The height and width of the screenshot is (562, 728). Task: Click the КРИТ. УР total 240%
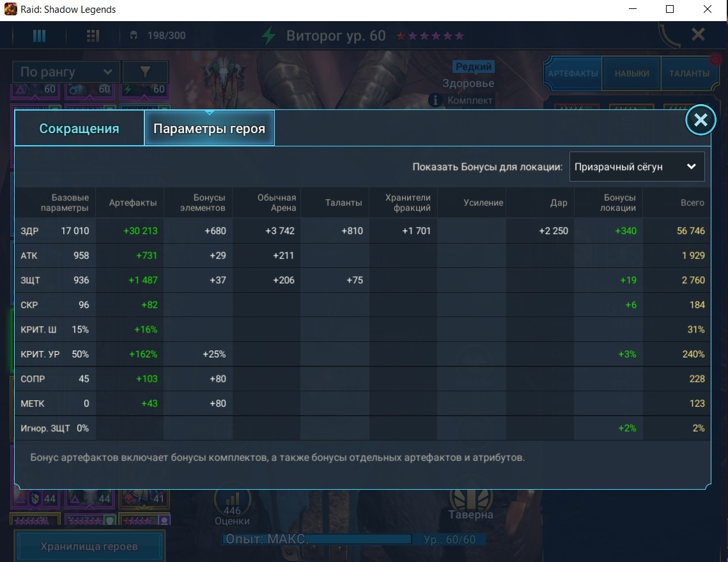(x=693, y=354)
